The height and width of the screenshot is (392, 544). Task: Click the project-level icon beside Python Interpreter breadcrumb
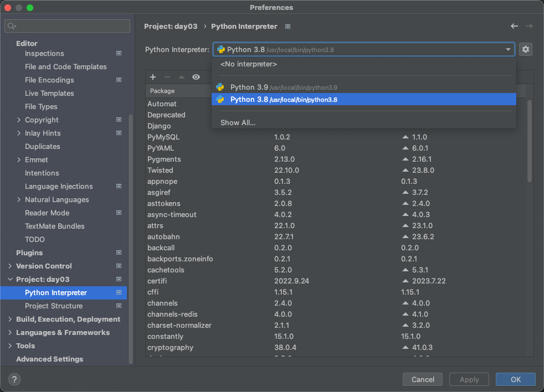288,27
